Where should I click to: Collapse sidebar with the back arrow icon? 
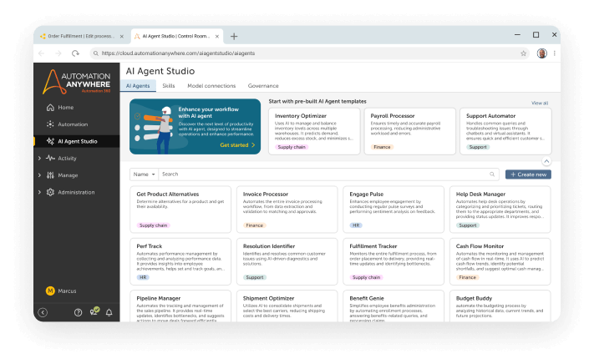[43, 312]
